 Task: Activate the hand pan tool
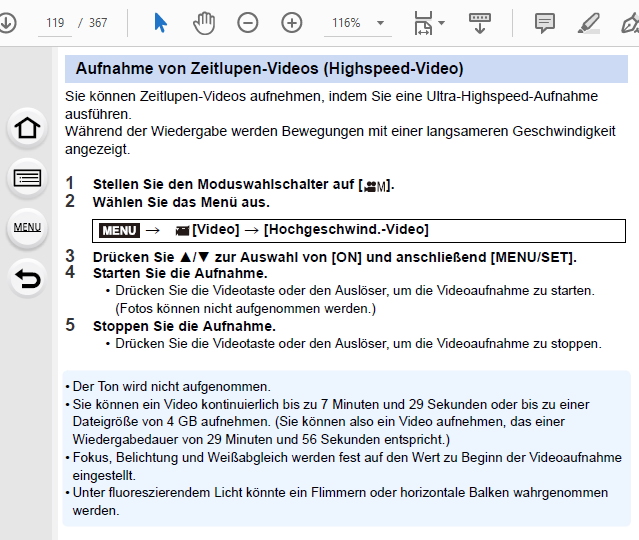pos(204,22)
